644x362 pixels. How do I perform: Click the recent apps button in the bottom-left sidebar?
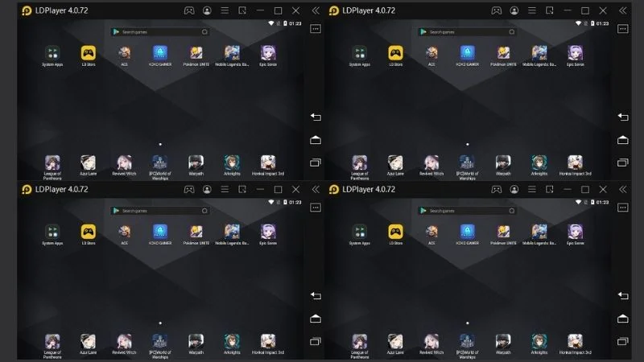click(316, 341)
